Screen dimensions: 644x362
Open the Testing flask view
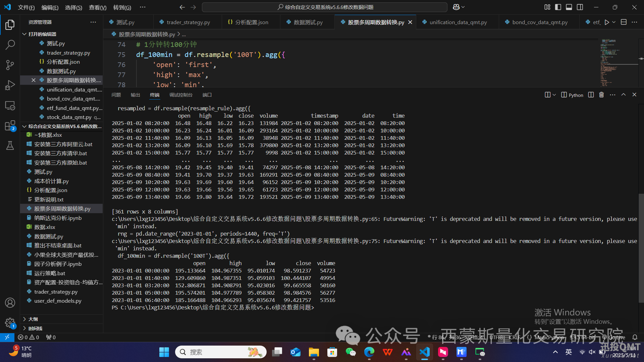click(10, 145)
